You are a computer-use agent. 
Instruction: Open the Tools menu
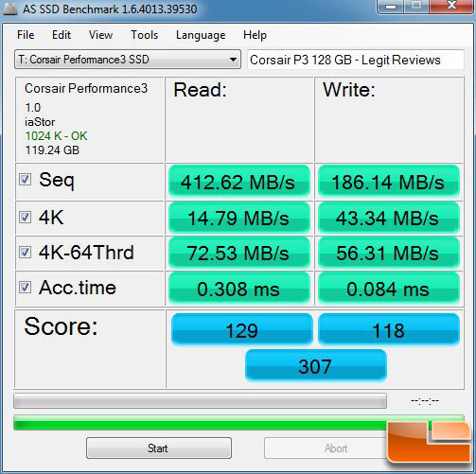pos(145,35)
